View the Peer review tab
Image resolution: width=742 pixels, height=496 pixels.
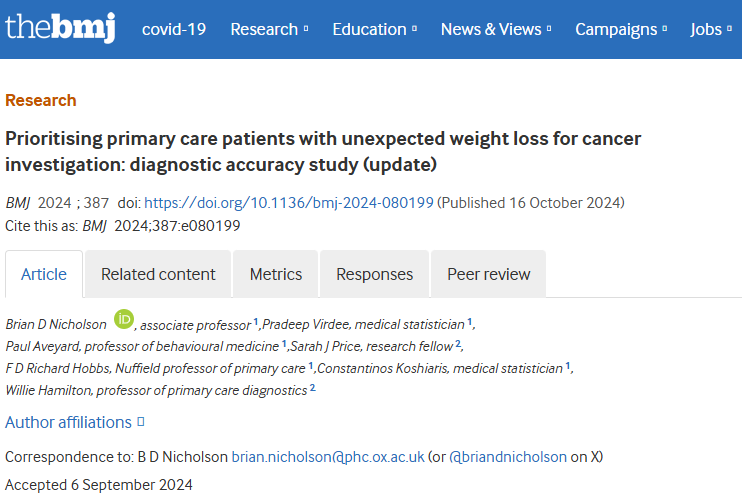pos(489,274)
